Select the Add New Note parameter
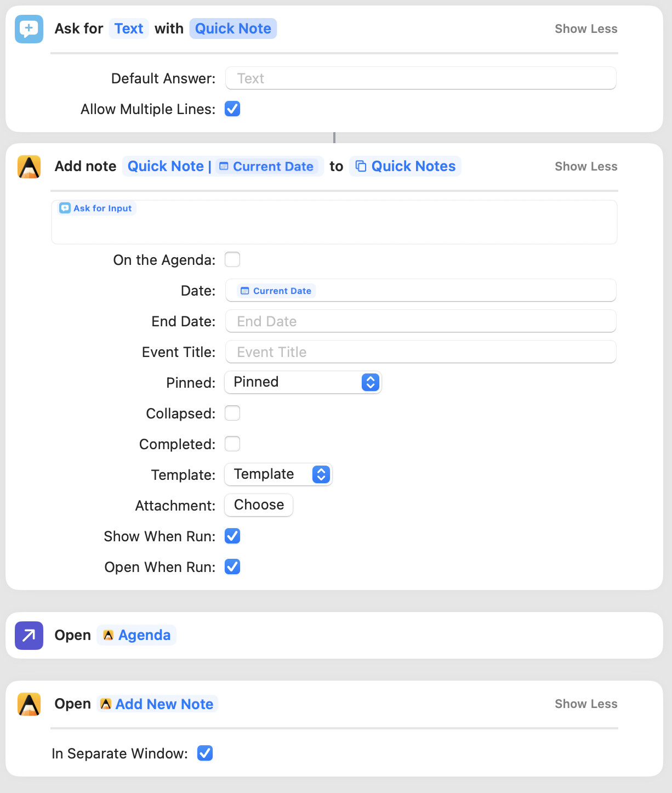 pos(158,704)
